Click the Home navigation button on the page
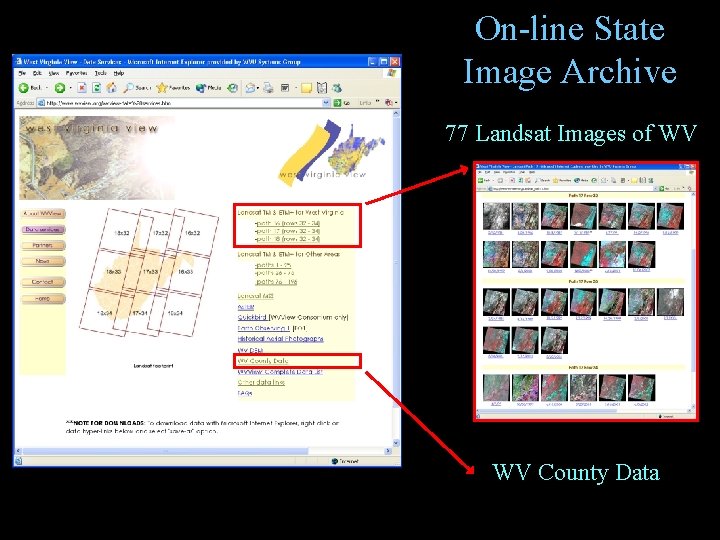 coord(43,299)
